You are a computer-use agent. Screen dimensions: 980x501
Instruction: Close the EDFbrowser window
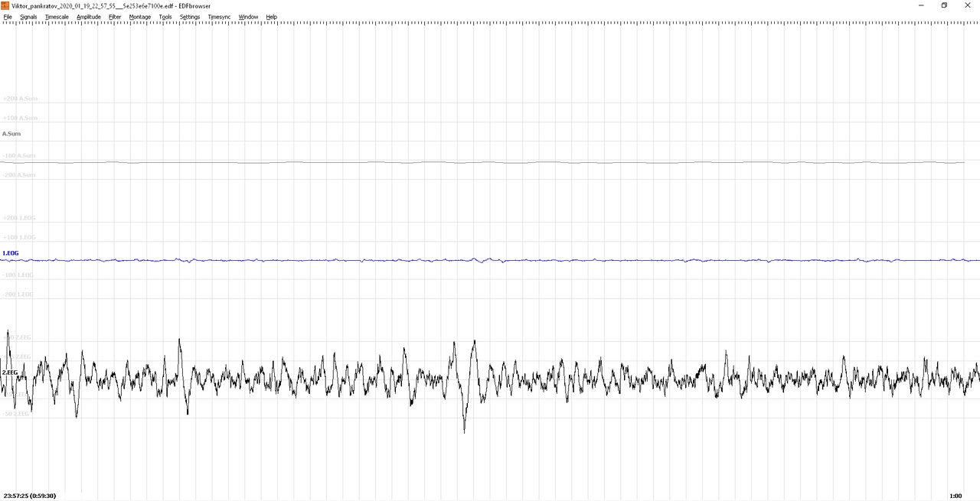(969, 5)
